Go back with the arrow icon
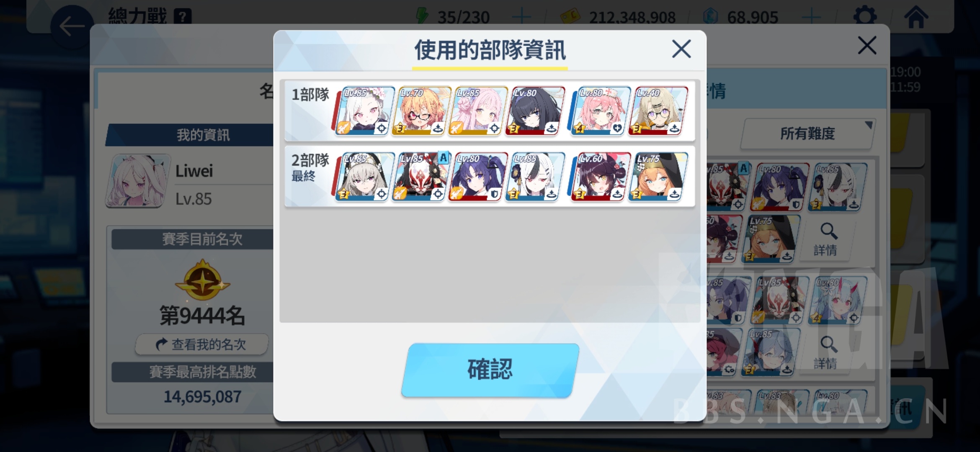This screenshot has height=452, width=980. point(72,26)
